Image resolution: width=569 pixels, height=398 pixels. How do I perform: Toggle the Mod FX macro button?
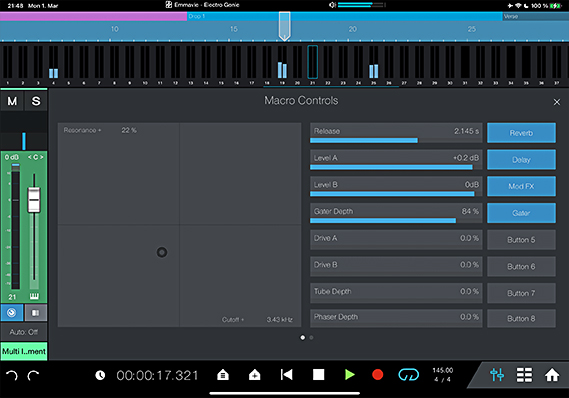point(521,186)
